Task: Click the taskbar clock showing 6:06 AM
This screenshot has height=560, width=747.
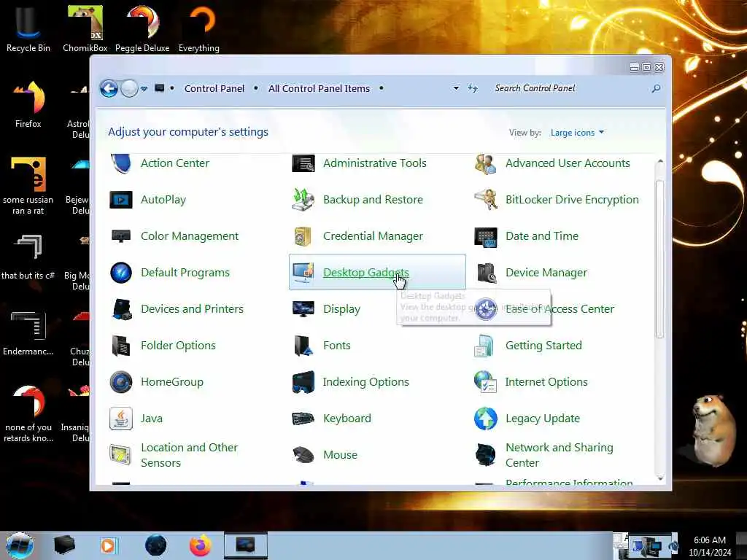Action: pos(710,546)
